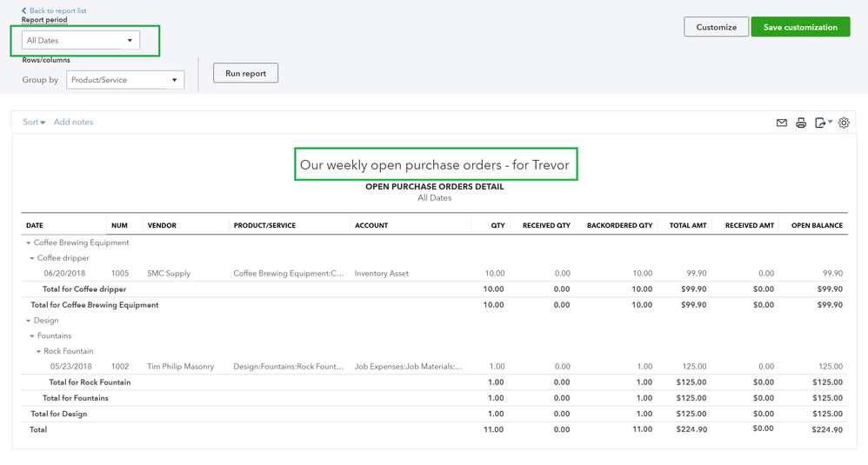The height and width of the screenshot is (465, 868).
Task: Sort by the OPEN BALANCE column header
Action: 816,225
